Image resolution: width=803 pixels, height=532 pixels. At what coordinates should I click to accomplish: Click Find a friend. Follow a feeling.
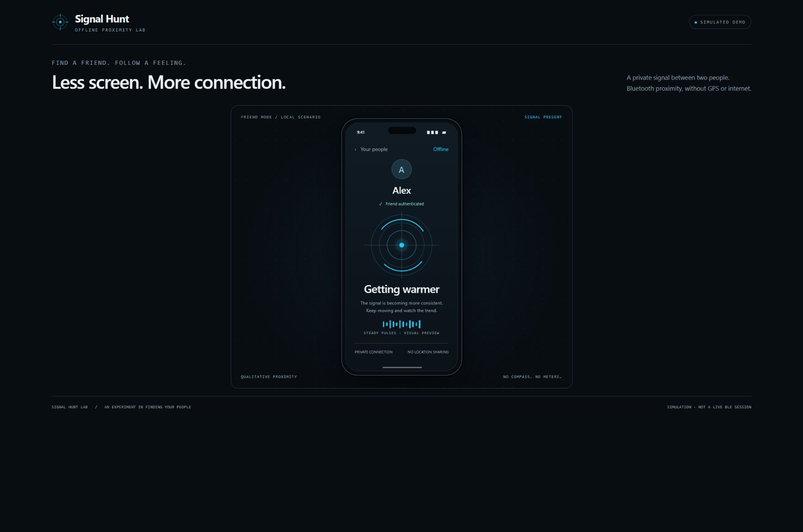tap(119, 63)
